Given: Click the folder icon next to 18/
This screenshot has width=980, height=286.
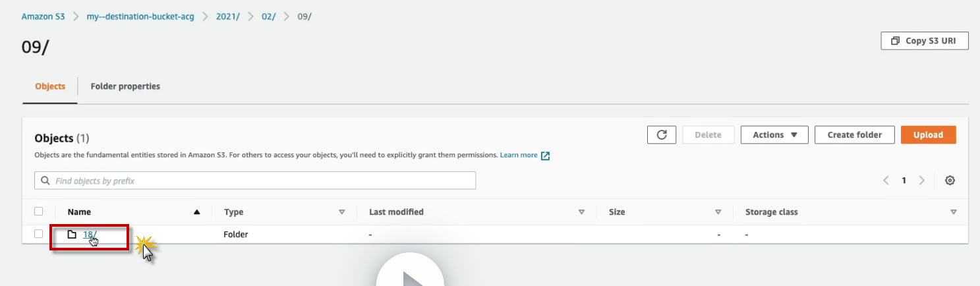Looking at the screenshot, I should [x=72, y=234].
